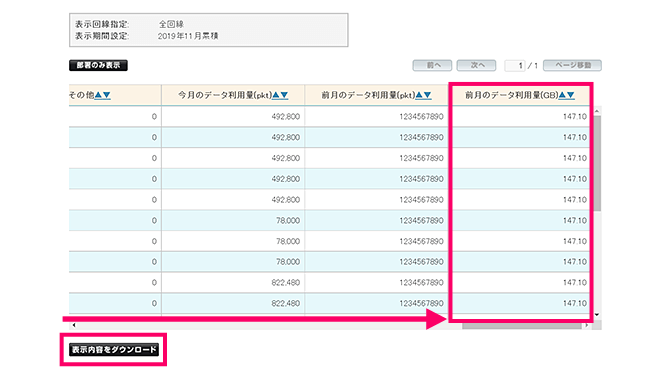Click the ページ移動 button

pos(572,65)
